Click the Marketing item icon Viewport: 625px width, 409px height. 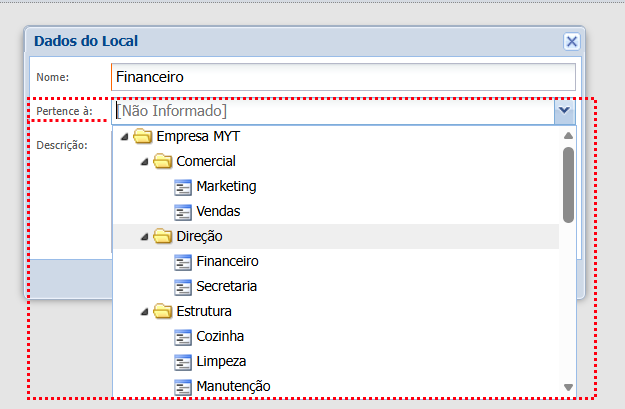(183, 186)
